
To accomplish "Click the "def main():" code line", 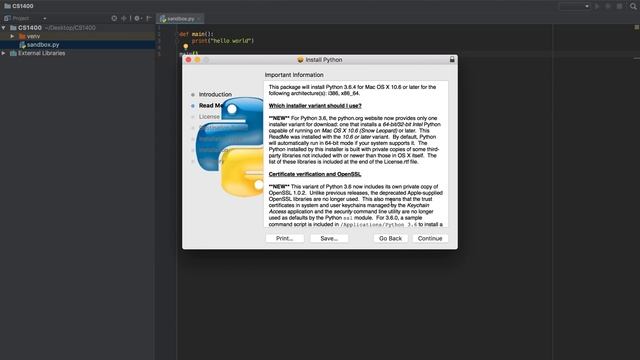I will point(196,34).
